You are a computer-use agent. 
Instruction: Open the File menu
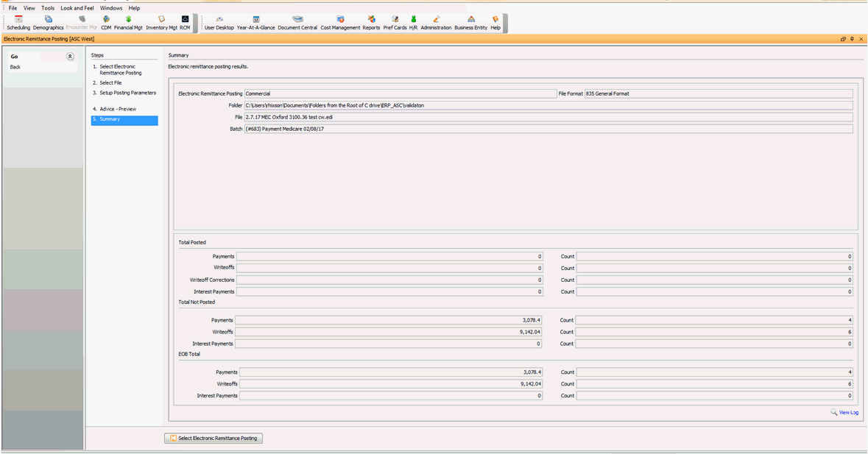tap(13, 8)
